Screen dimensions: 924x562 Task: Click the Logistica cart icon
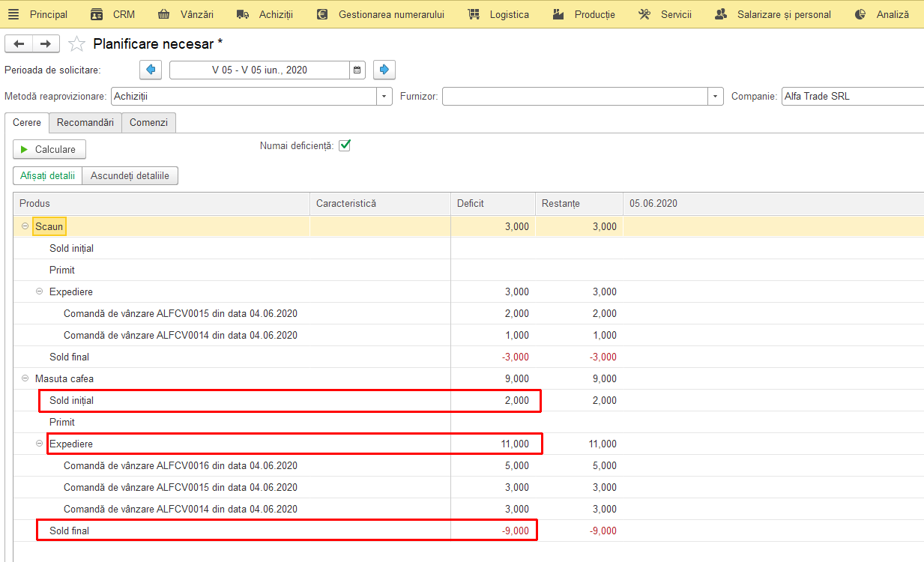click(474, 14)
